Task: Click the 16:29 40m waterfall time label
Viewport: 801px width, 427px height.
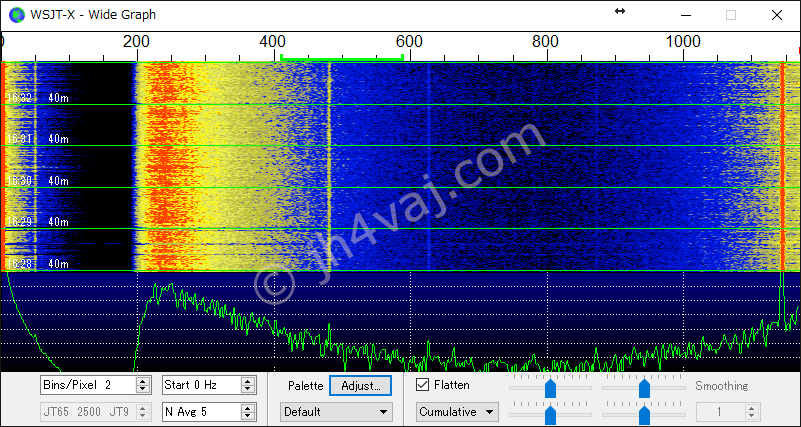Action: pos(37,222)
